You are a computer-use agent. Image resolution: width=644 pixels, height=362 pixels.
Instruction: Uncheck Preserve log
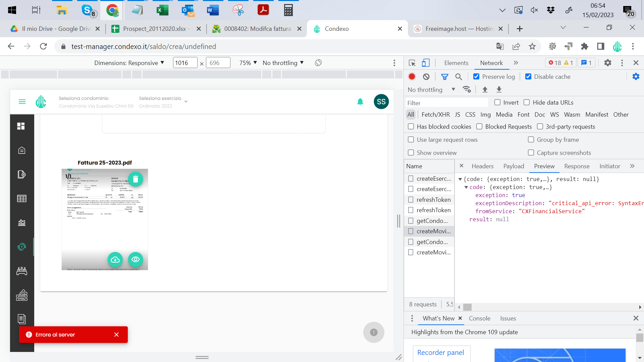click(x=476, y=77)
